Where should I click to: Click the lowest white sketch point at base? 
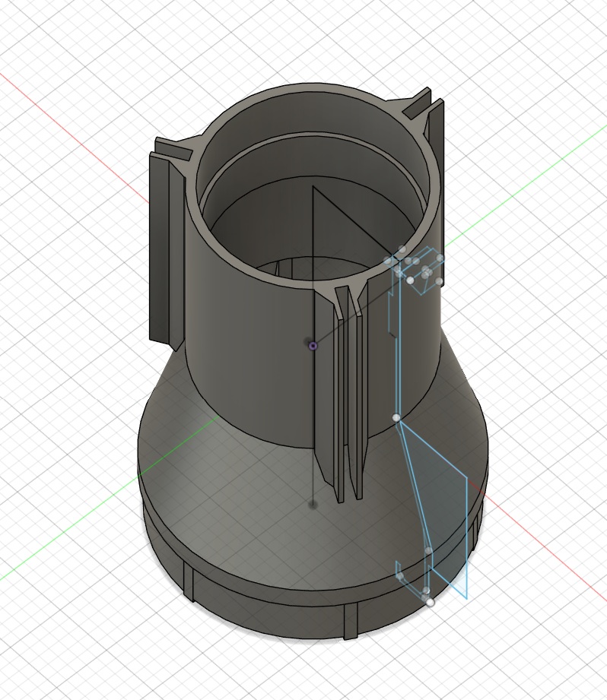[x=431, y=602]
